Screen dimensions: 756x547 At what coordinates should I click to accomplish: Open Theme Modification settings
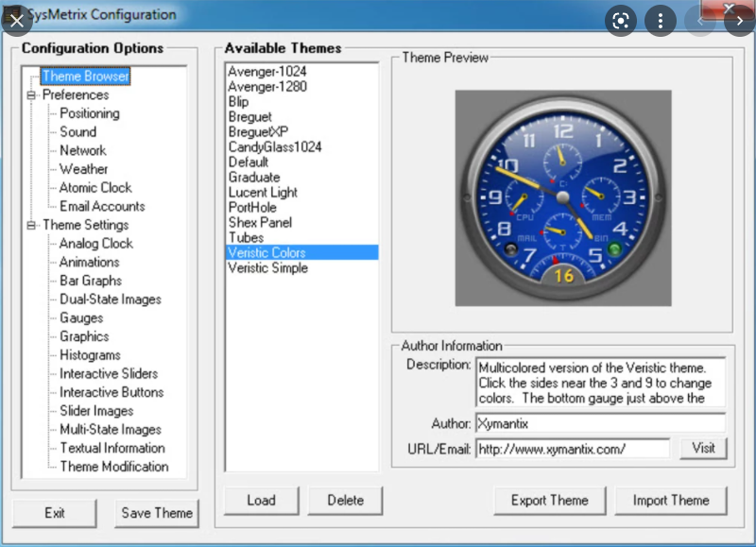point(114,467)
